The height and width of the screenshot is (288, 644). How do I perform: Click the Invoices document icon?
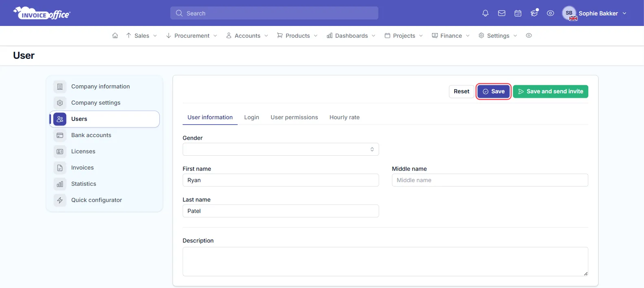(x=60, y=168)
